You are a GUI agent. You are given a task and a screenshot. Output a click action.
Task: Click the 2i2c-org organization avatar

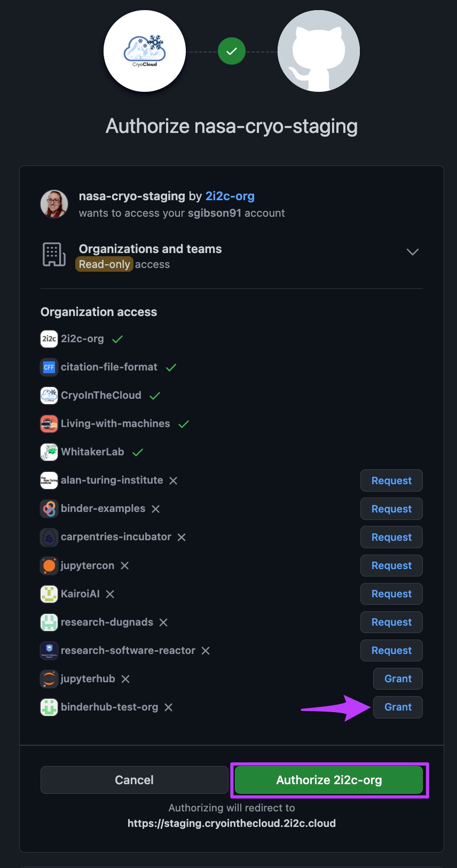49,339
